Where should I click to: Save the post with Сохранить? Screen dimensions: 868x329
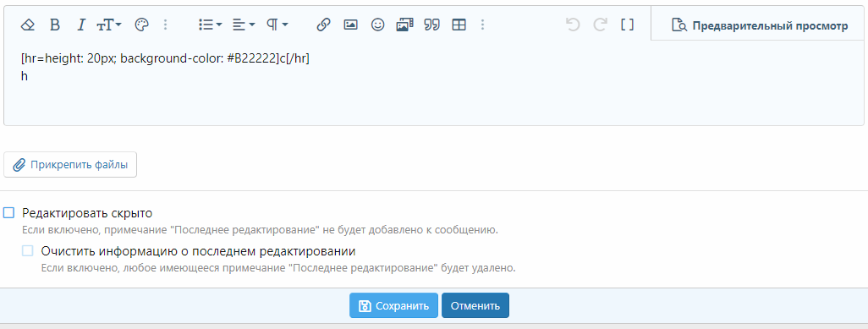pos(393,305)
